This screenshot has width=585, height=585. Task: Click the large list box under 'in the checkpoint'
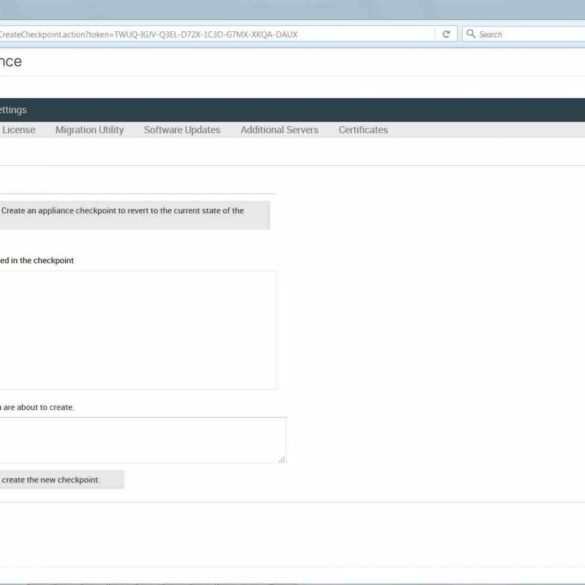[x=138, y=330]
